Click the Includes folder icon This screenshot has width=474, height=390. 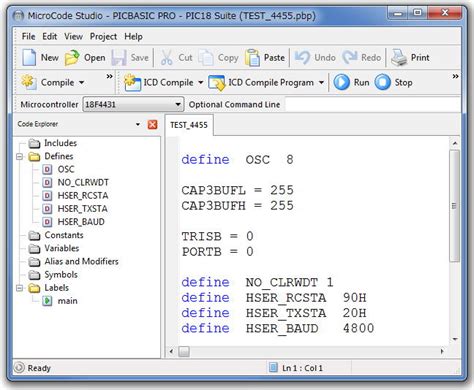click(x=34, y=143)
